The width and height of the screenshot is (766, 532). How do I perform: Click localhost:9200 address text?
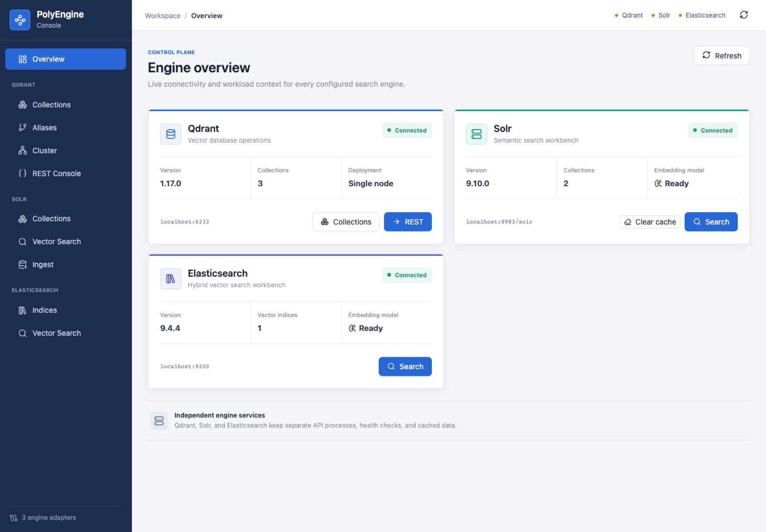[x=184, y=366]
